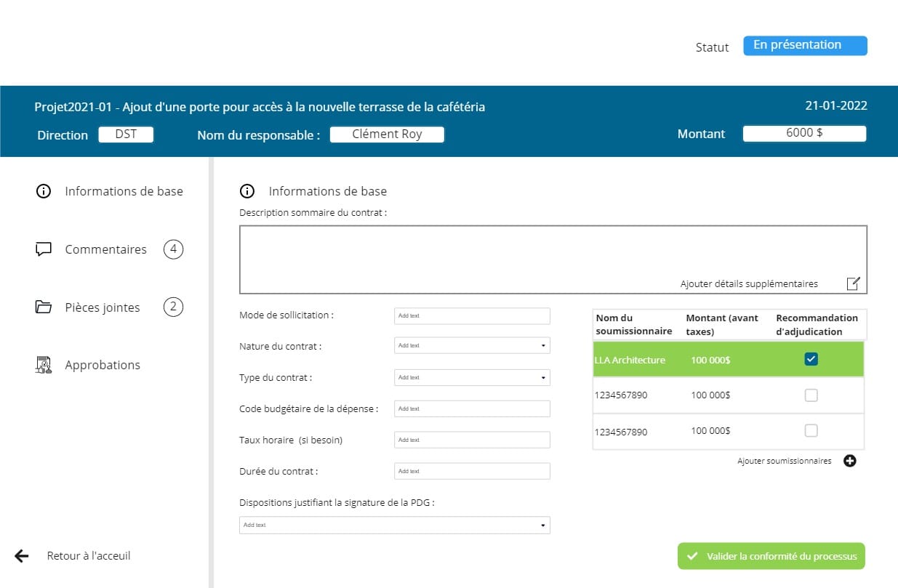The width and height of the screenshot is (898, 588).
Task: Open the Type du contrat dropdown
Action: 472,377
